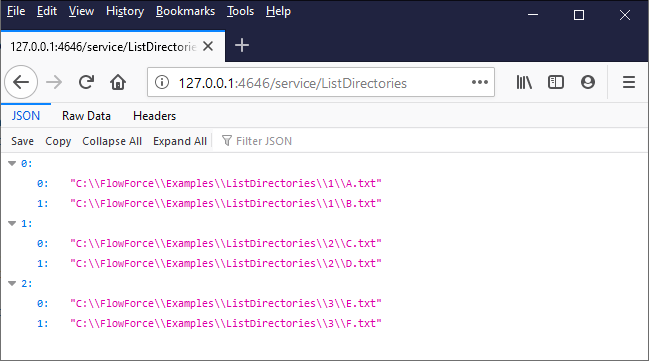Open the Tools menu
Viewport: 649px width, 361px height.
pos(240,11)
